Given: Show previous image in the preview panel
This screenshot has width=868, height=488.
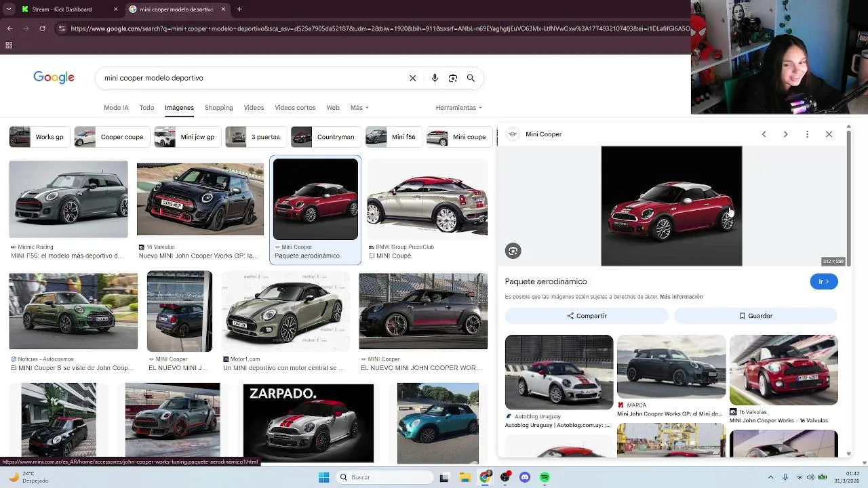Looking at the screenshot, I should pos(764,134).
